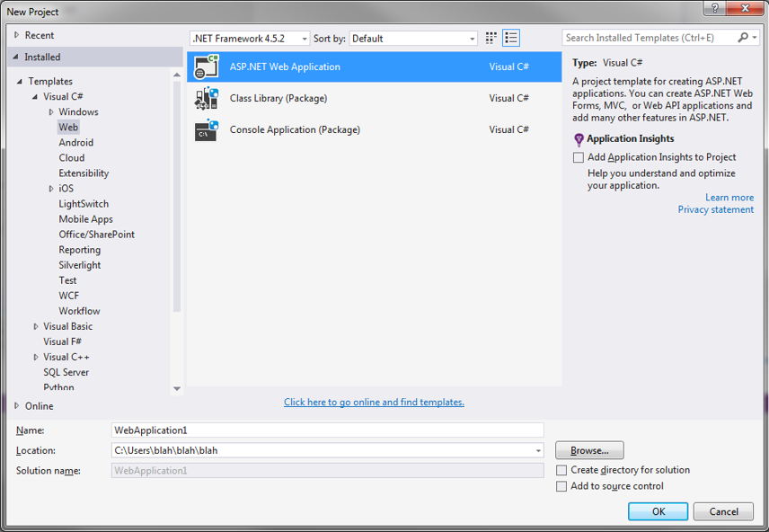The width and height of the screenshot is (769, 532).
Task: Click the Application Insights lightbulb icon
Action: [x=579, y=139]
